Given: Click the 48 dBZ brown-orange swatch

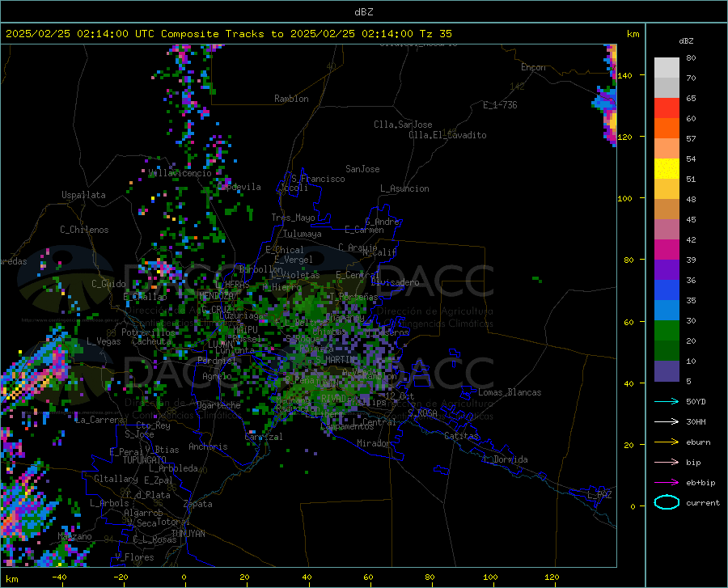Looking at the screenshot, I should (667, 209).
